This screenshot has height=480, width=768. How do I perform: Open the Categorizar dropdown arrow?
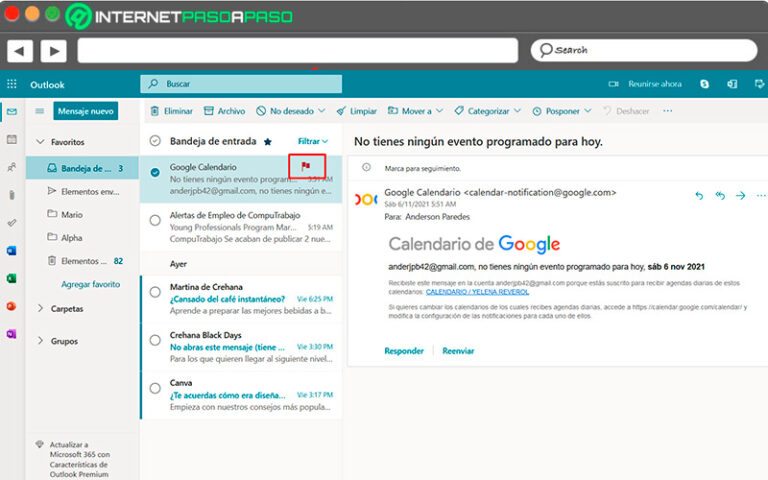tap(517, 111)
